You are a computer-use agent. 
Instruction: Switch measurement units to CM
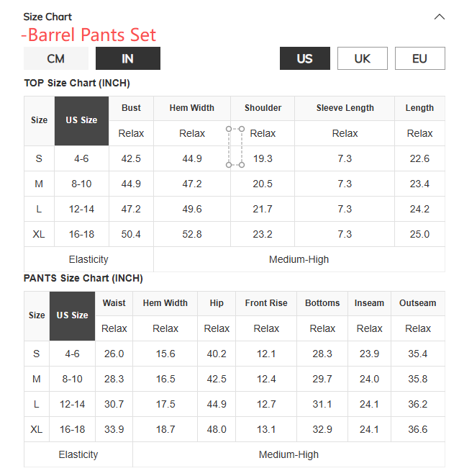tap(55, 58)
